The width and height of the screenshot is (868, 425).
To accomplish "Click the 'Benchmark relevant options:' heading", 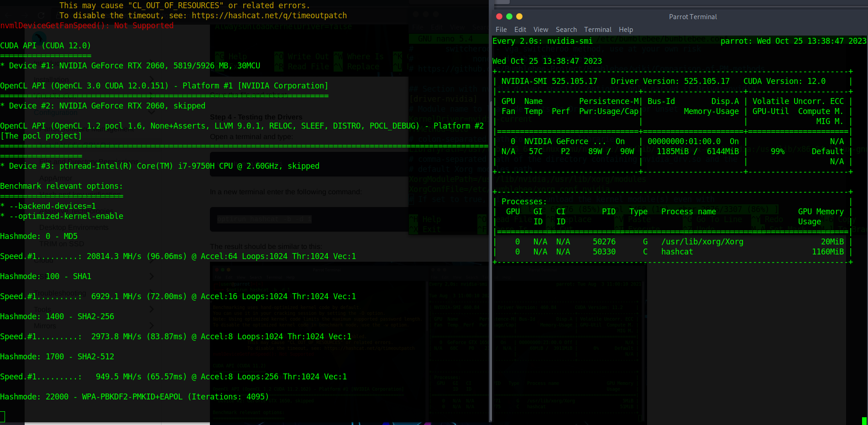I will tap(62, 186).
